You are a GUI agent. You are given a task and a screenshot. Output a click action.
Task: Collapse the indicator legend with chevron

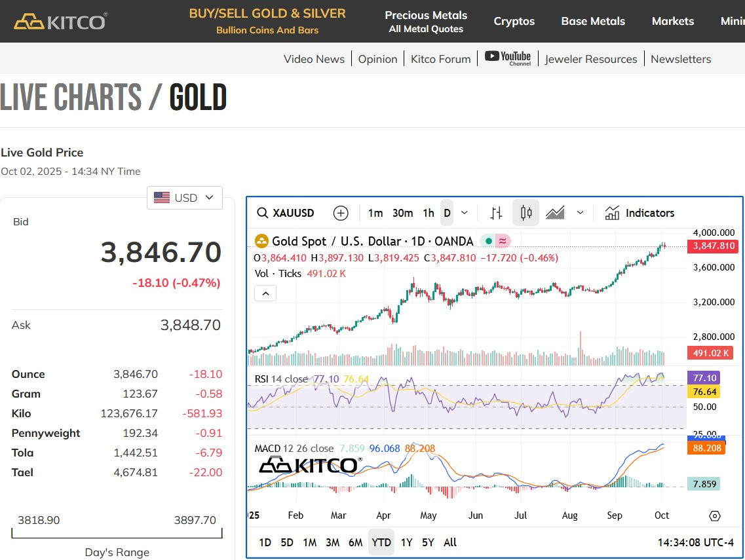[265, 293]
